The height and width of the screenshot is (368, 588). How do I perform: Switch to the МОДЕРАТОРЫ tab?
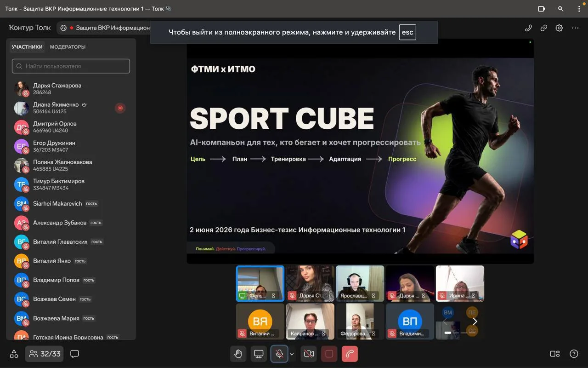(68, 47)
